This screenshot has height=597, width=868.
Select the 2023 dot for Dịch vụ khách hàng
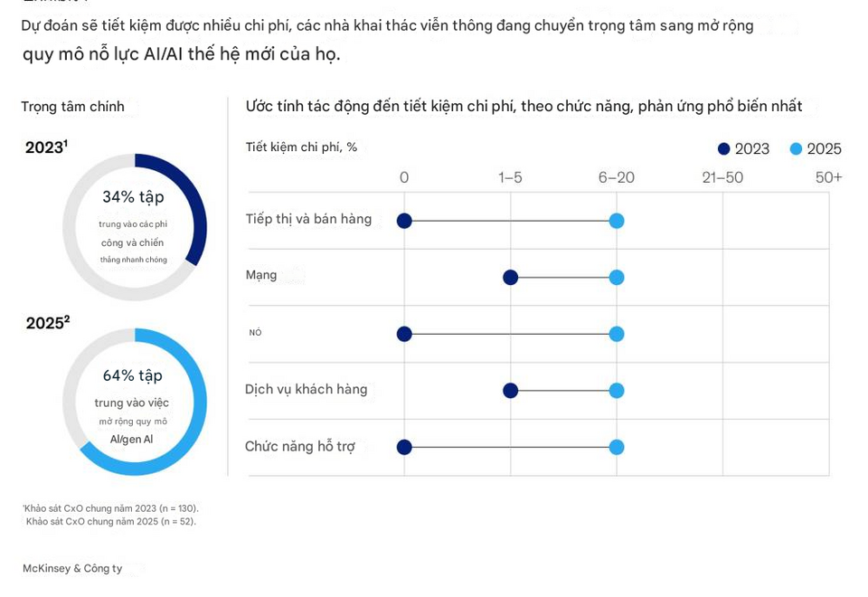[x=510, y=391]
